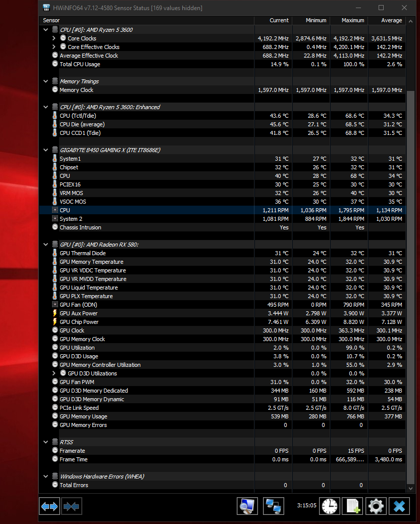Image resolution: width=420 pixels, height=524 pixels.
Task: Collapse the Ryzen 5 3600: Enhanced group
Action: click(46, 107)
